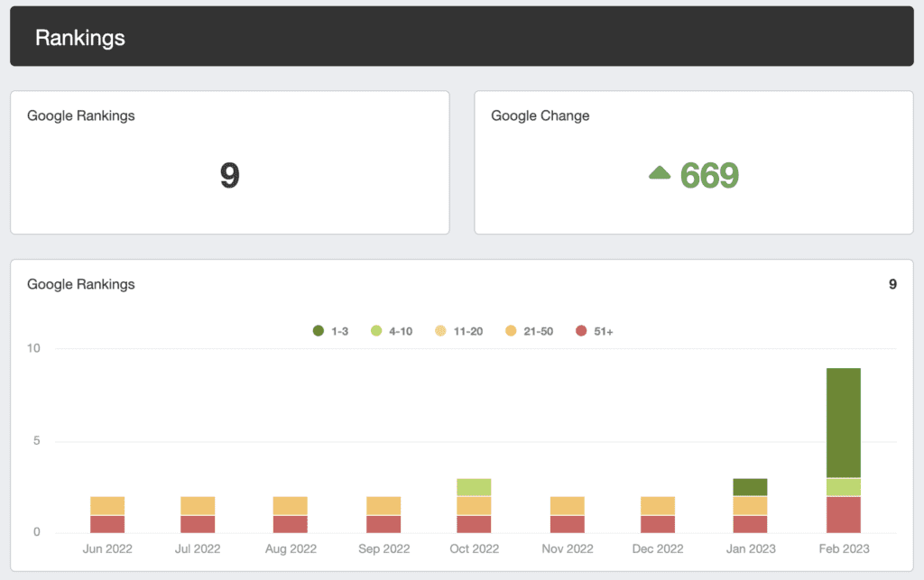Image resolution: width=924 pixels, height=580 pixels.
Task: Click the Rankings header title
Action: (x=80, y=38)
